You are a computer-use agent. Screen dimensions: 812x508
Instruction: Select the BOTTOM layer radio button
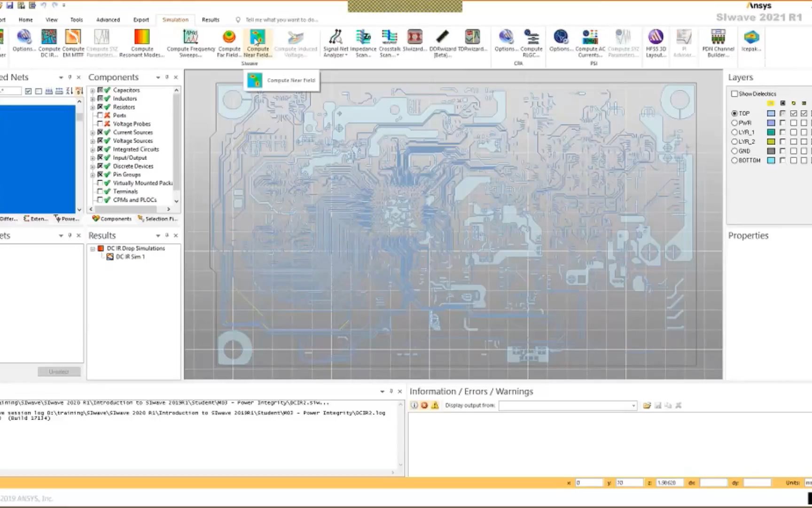(734, 160)
